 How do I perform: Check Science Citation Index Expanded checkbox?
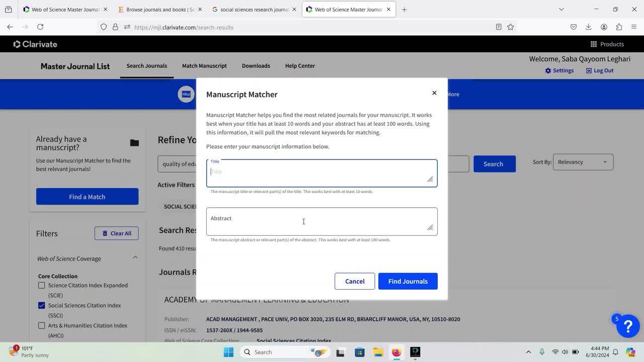point(42,286)
